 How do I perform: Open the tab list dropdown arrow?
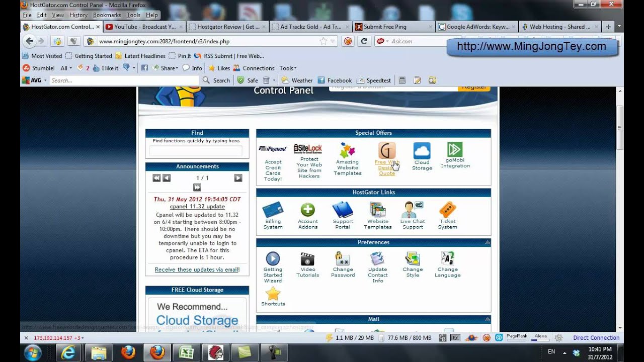(x=619, y=26)
